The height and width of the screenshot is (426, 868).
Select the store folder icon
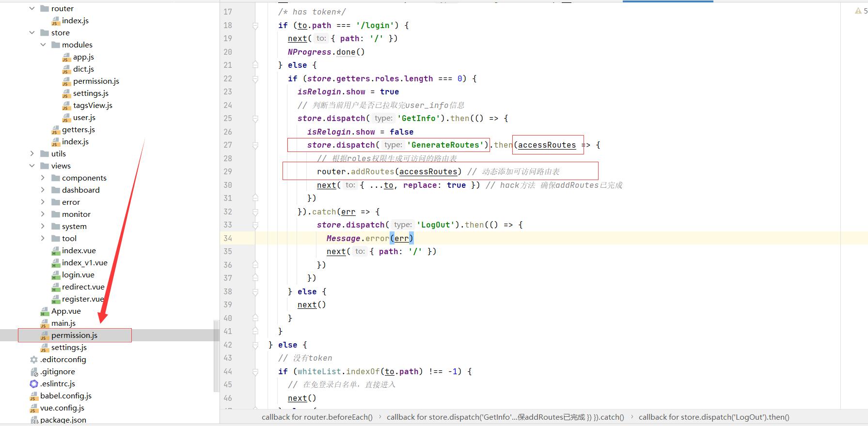pos(45,32)
